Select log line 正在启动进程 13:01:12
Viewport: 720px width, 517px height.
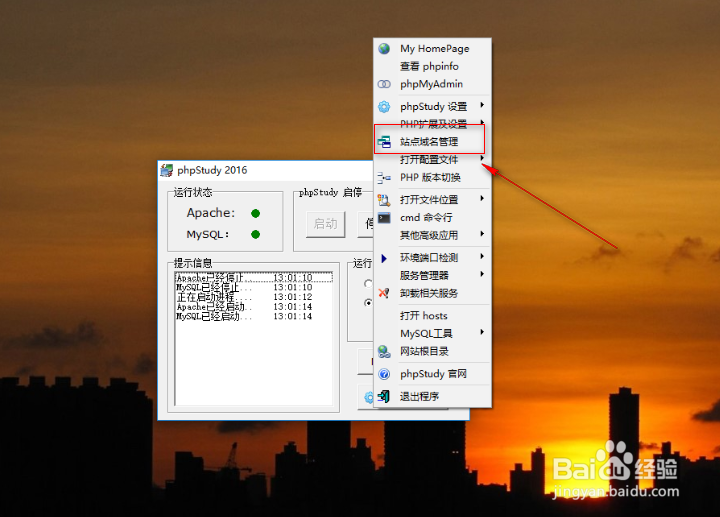tap(253, 297)
